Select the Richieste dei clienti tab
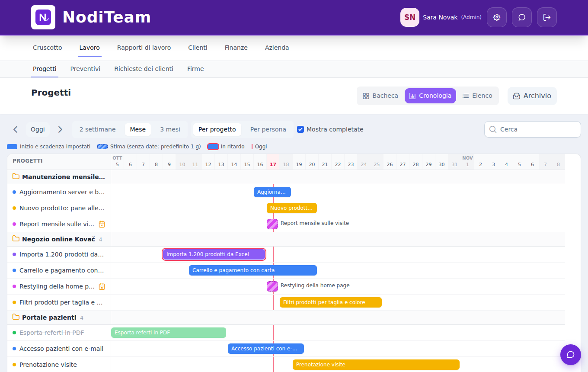Image resolution: width=588 pixels, height=372 pixels. point(144,69)
